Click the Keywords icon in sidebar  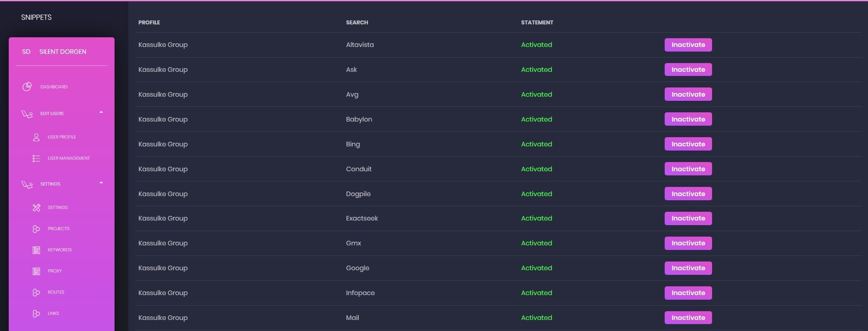click(x=36, y=250)
